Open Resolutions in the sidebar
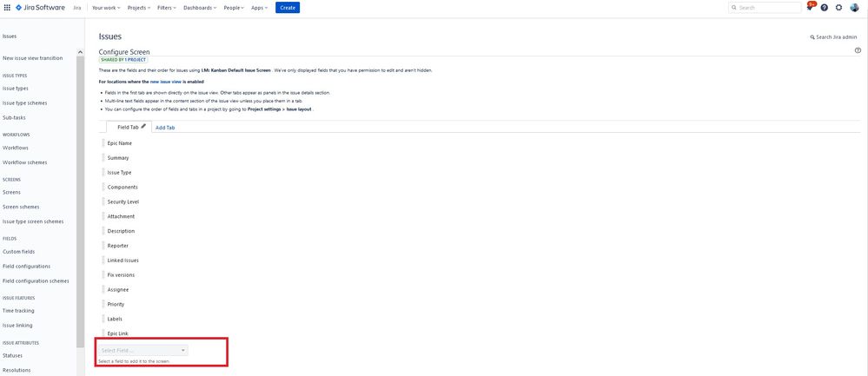The width and height of the screenshot is (868, 376). [17, 370]
